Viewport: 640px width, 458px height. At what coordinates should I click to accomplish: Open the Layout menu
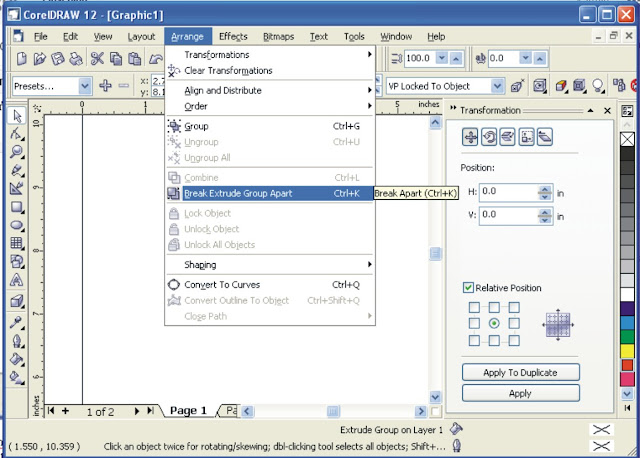[x=141, y=36]
